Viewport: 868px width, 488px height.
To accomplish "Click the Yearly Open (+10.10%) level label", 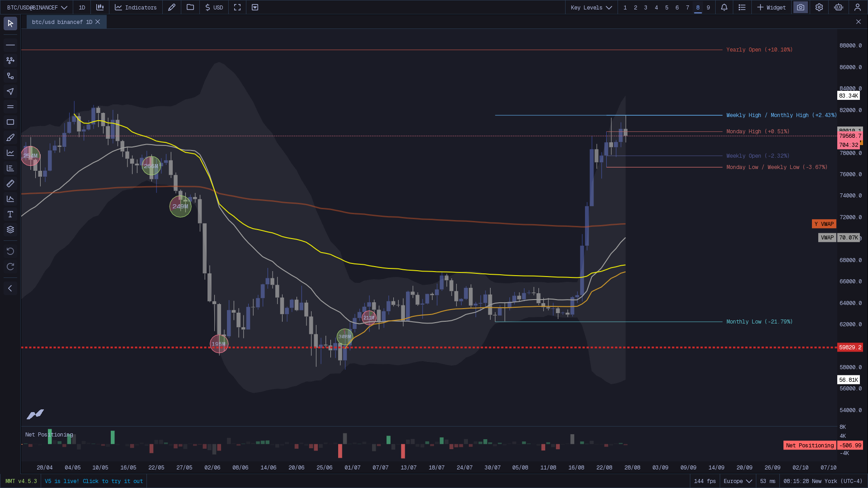I will [x=759, y=50].
